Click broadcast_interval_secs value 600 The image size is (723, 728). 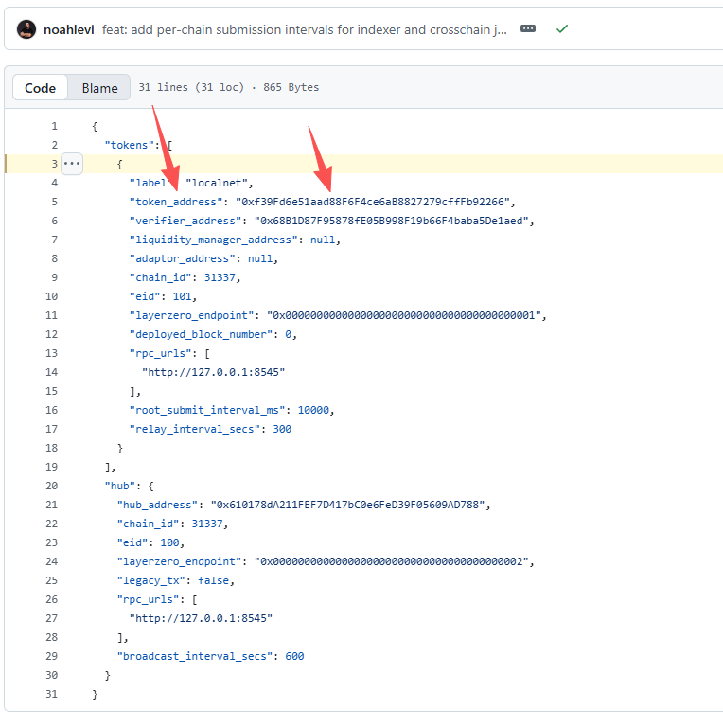pos(294,656)
